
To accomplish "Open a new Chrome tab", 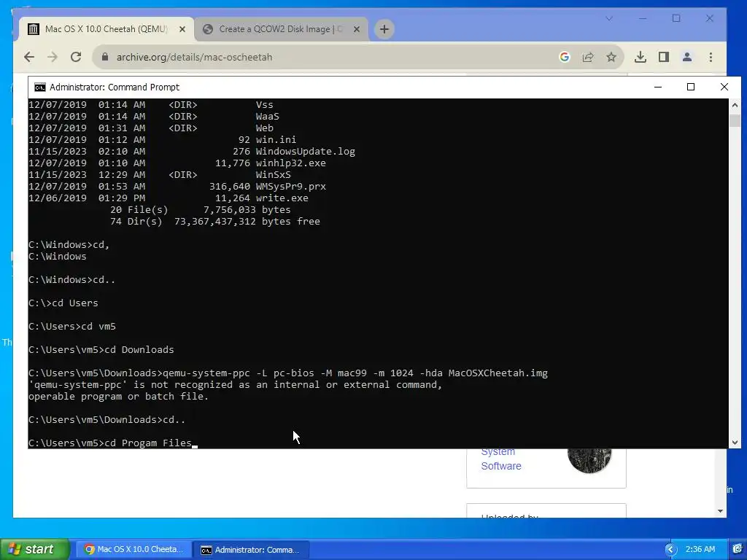I will pos(384,29).
